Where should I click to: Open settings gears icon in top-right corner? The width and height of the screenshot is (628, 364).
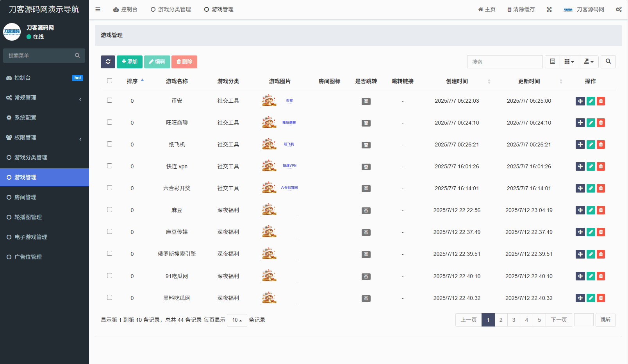pos(619,9)
